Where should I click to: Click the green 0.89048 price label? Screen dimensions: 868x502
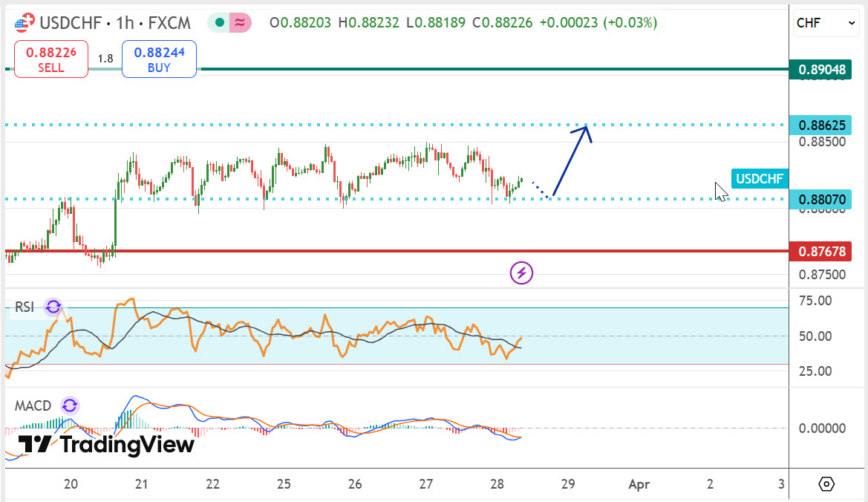[820, 70]
